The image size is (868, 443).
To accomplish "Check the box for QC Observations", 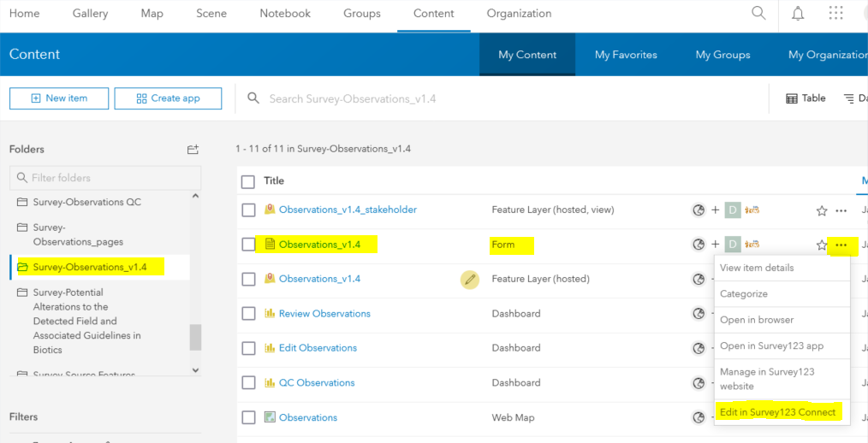I will pos(248,383).
